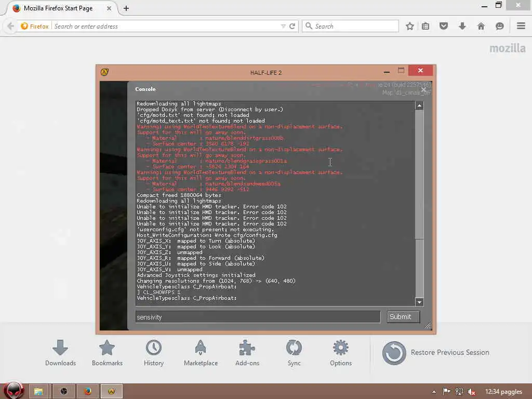Click 'Host_WriteConfiguration: Wrote cfg/config.cfg' line
Screen dimensions: 532x399
point(207,235)
